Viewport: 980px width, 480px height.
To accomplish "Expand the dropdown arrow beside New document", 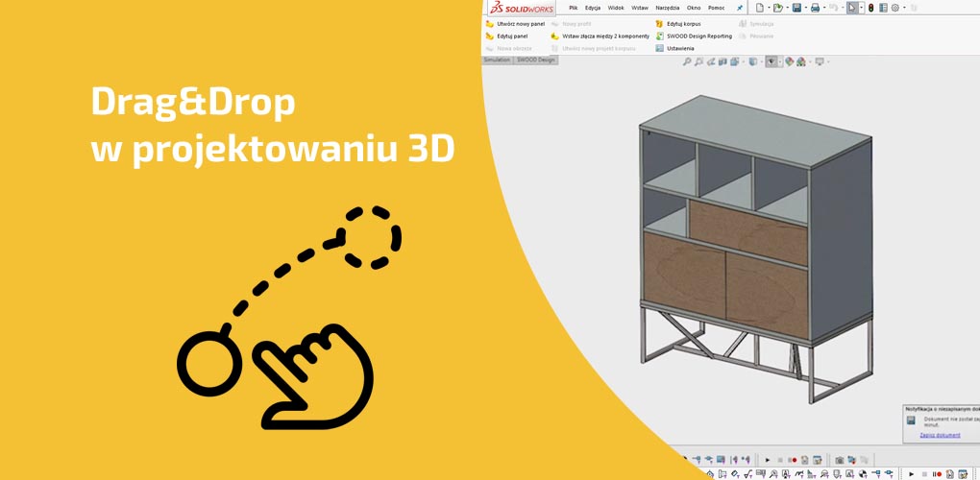I will (769, 8).
